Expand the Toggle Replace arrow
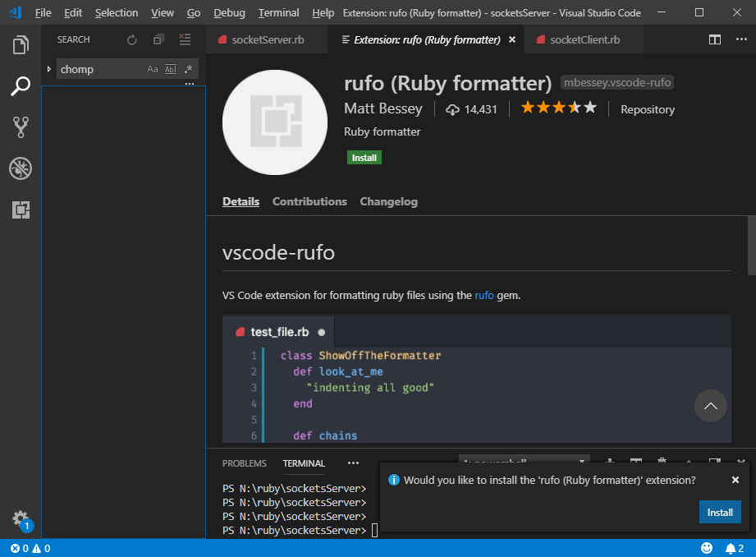This screenshot has width=756, height=557. 48,69
